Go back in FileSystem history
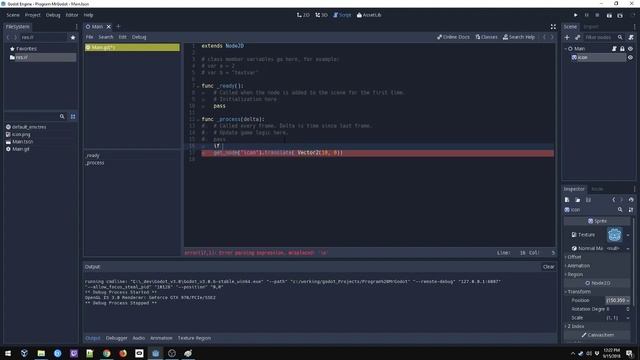 click(x=8, y=38)
